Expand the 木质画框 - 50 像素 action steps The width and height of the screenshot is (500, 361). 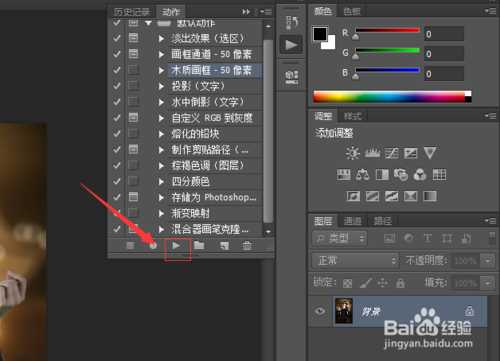point(162,70)
